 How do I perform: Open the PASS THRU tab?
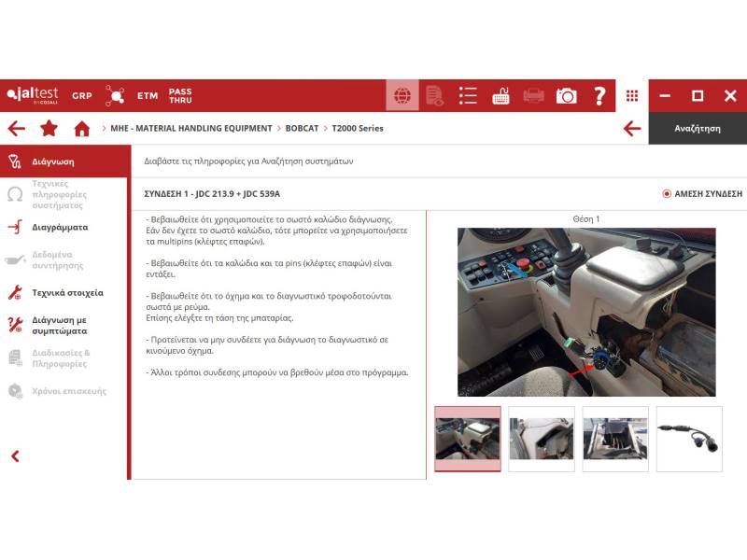pos(180,95)
